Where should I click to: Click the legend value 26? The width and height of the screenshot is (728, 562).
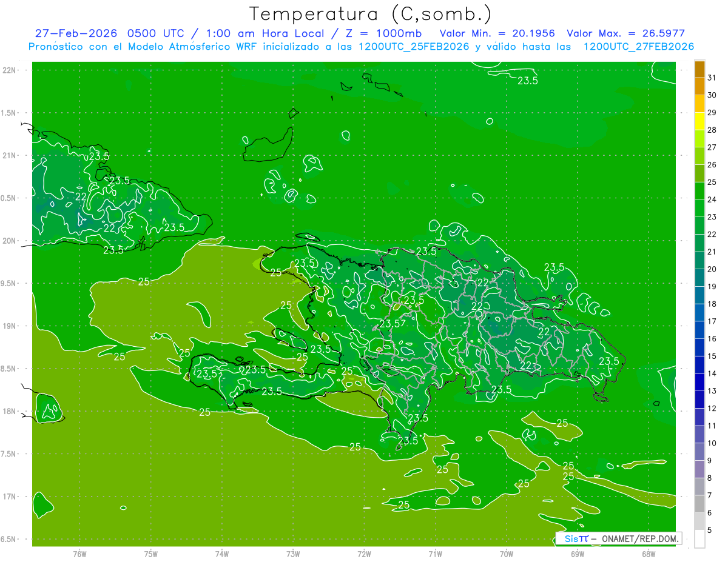point(712,165)
